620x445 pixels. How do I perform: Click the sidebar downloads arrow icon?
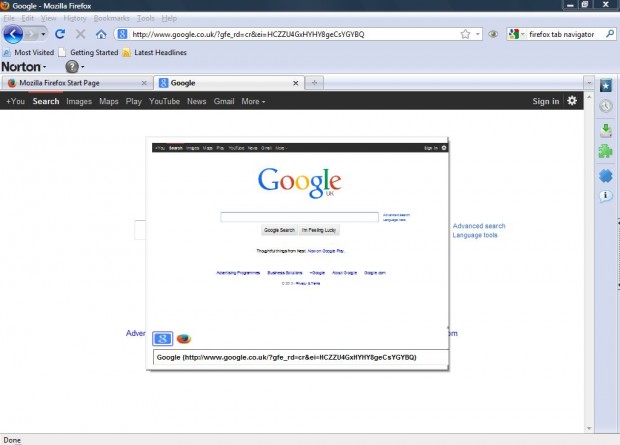pyautogui.click(x=606, y=130)
